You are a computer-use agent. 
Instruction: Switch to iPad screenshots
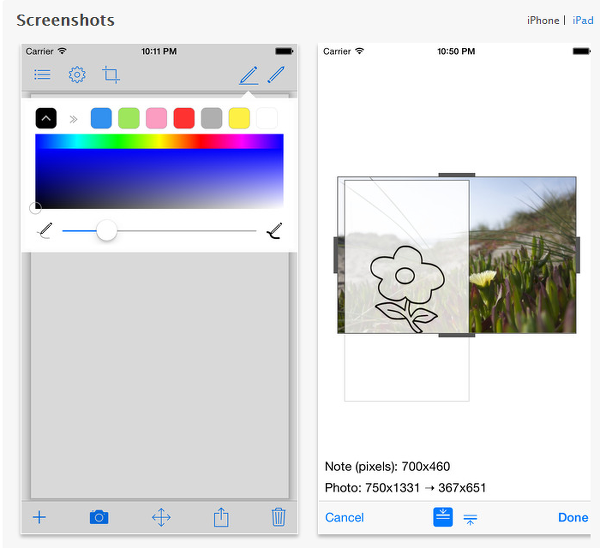click(x=583, y=20)
